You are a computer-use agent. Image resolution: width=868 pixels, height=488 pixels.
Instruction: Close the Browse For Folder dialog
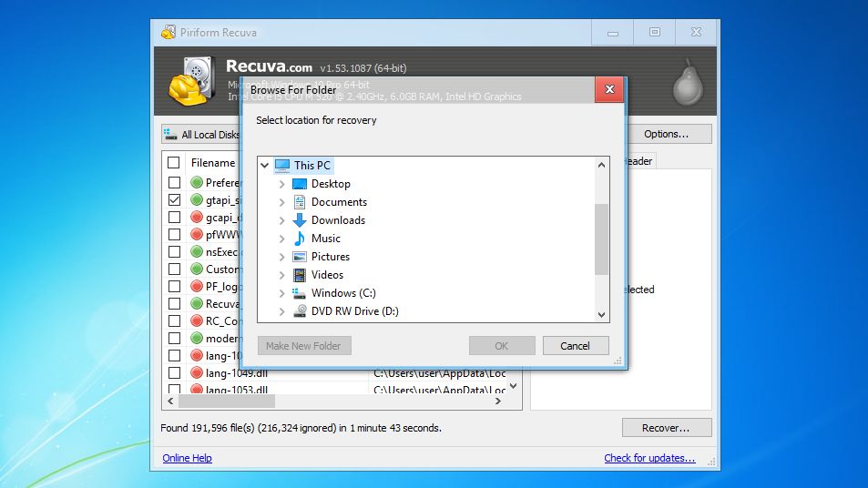[x=609, y=89]
